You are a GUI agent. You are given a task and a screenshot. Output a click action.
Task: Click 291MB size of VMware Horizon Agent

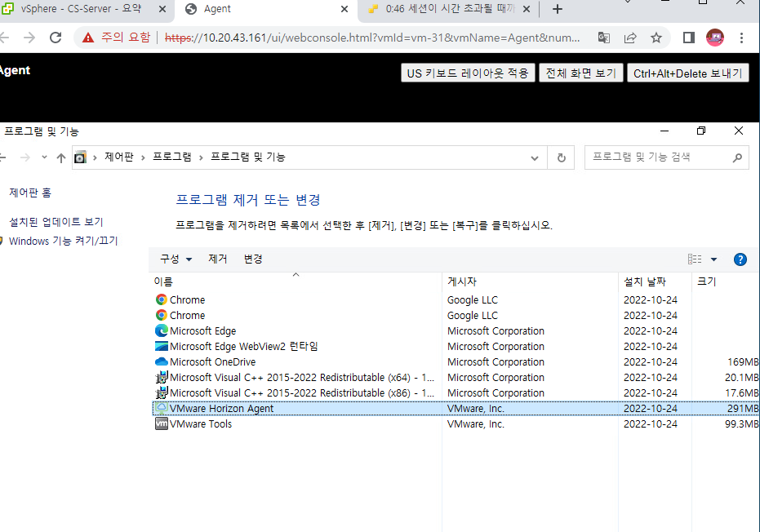743,409
